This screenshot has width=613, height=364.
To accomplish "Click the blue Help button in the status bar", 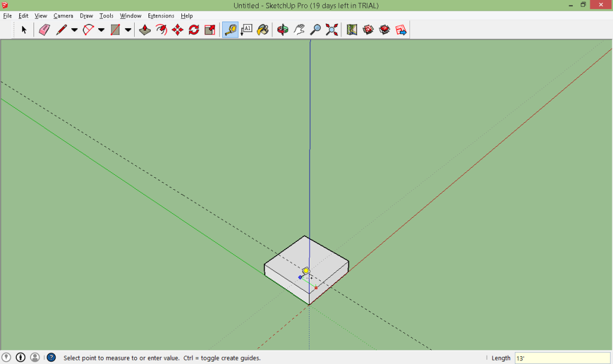I will point(50,357).
